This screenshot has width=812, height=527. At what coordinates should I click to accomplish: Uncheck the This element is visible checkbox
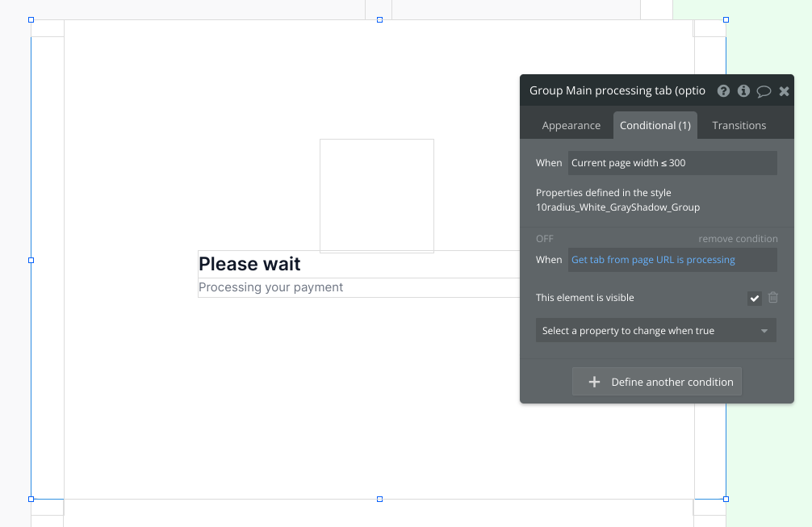click(754, 299)
